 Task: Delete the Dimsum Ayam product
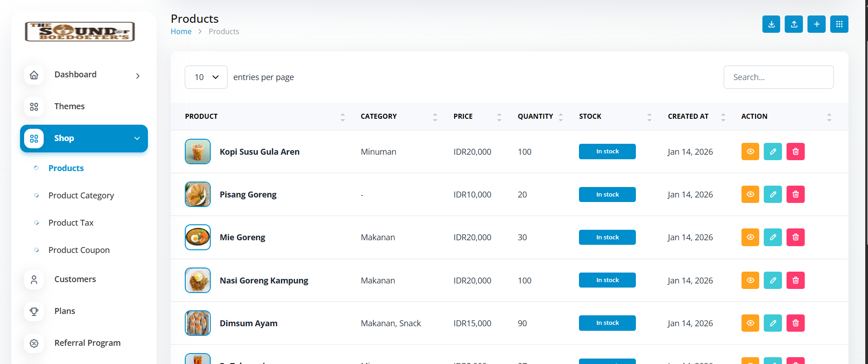[x=796, y=323]
